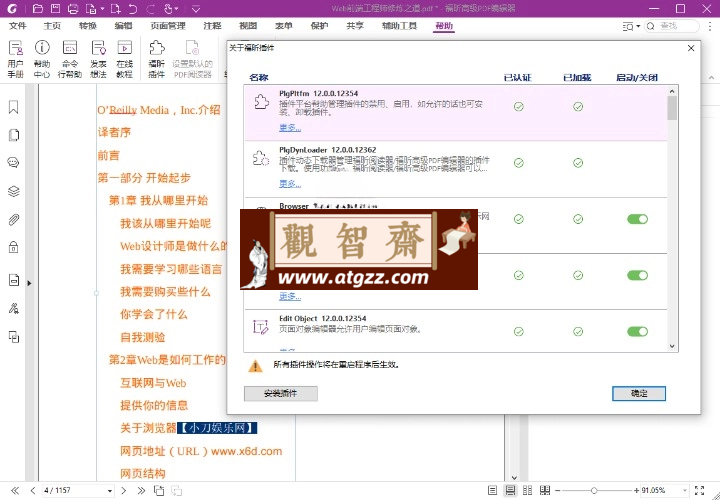Toggle off the Edit Object plugin switch
Image resolution: width=720 pixels, height=500 pixels.
tap(637, 331)
